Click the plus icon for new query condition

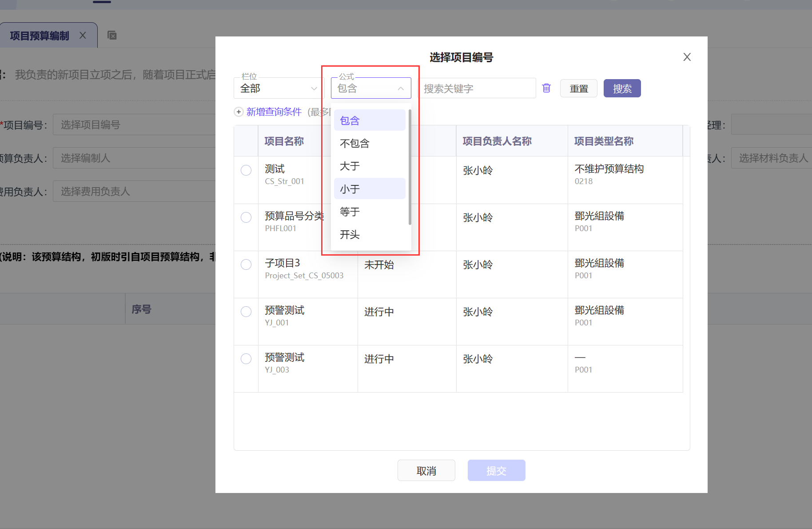pos(239,112)
